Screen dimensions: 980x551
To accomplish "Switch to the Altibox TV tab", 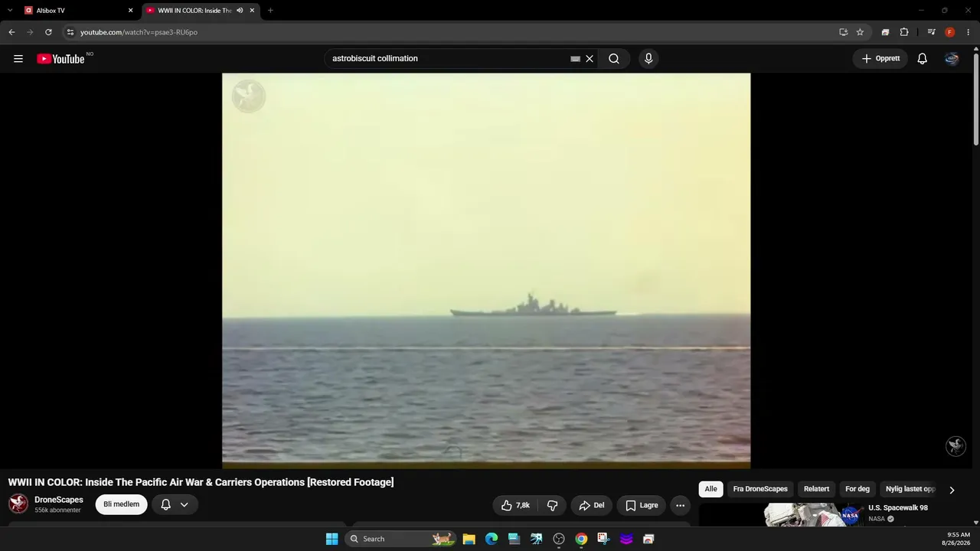I will (x=80, y=11).
